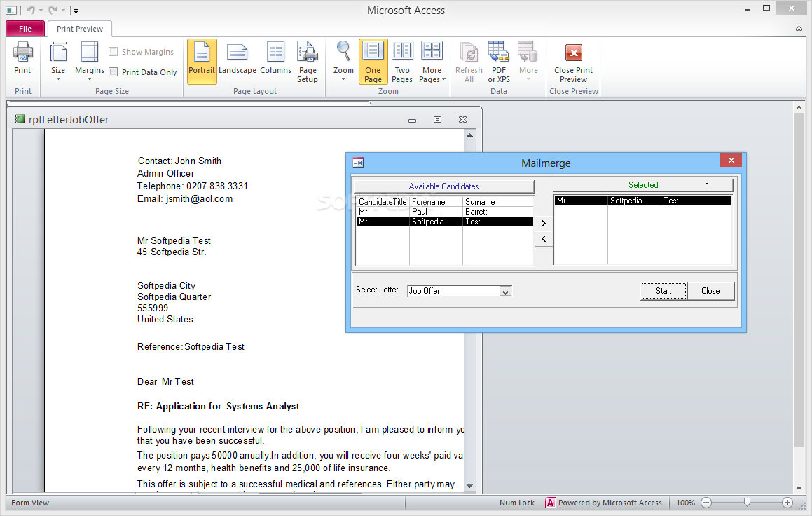Screen dimensions: 812x516
Task: Select the Print Preview tab
Action: click(80, 29)
